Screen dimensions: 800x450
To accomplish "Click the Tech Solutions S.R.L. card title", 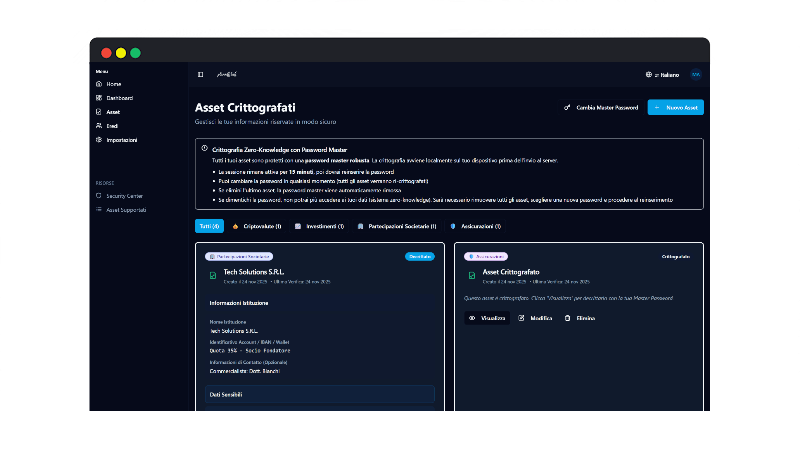I will [254, 272].
